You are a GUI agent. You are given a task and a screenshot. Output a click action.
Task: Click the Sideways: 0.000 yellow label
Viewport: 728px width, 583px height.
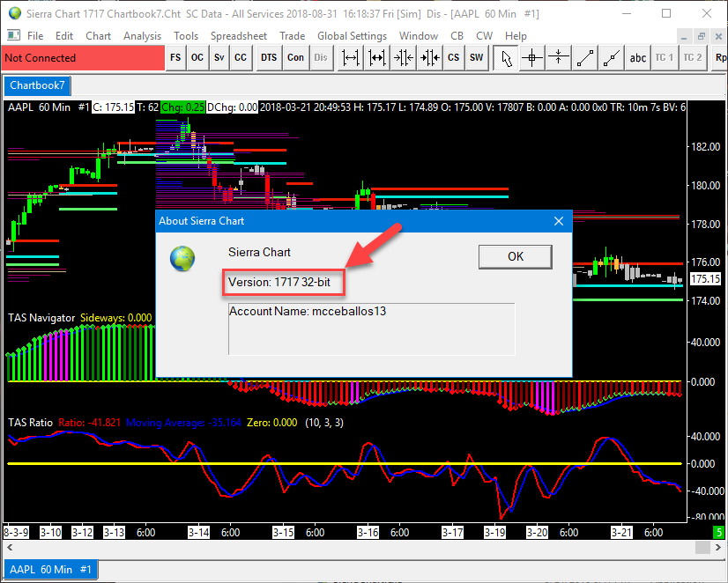116,318
